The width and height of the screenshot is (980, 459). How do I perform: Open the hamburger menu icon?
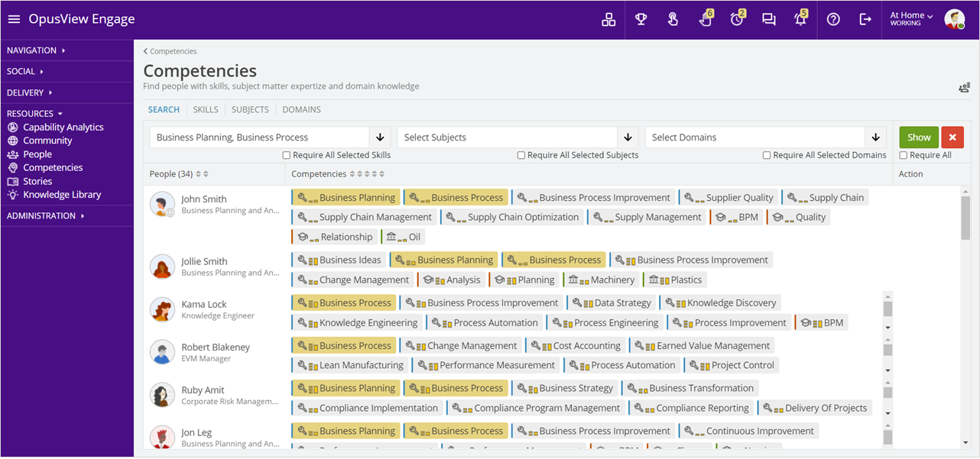14,19
